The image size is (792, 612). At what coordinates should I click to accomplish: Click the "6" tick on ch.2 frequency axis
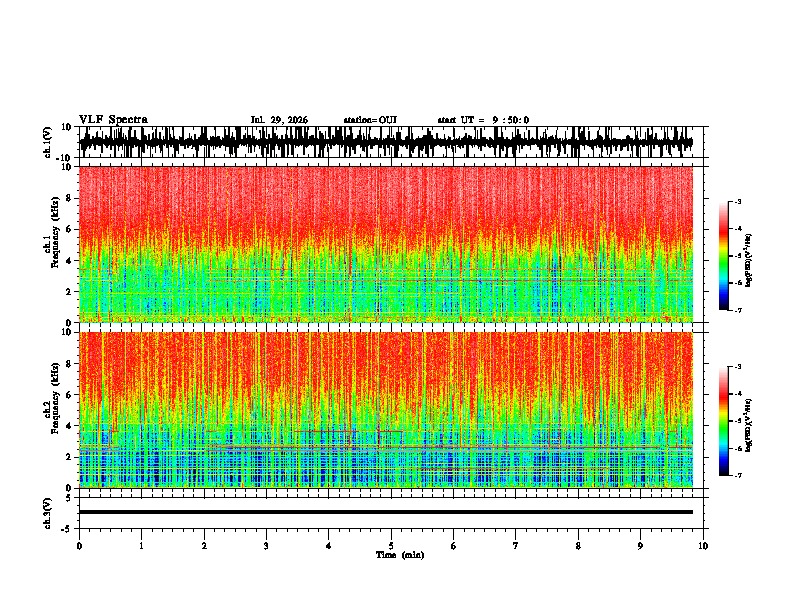pos(71,395)
